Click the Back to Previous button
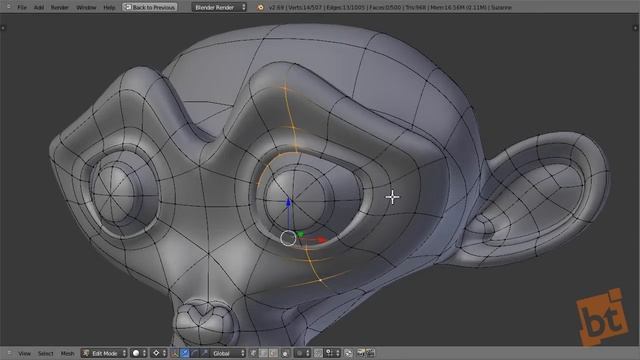This screenshot has height=360, width=640. (149, 7)
